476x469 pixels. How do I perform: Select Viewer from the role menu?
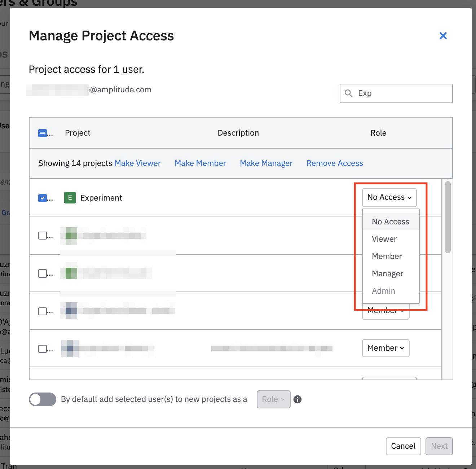pos(384,239)
